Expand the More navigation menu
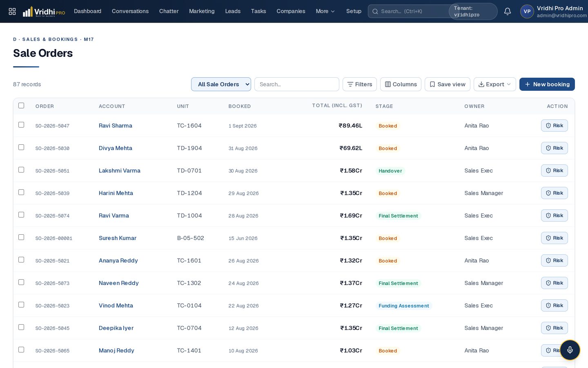The image size is (588, 368). click(x=325, y=11)
